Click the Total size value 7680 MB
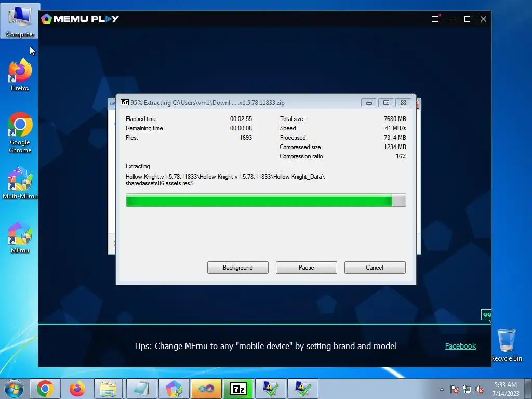532x399 pixels. point(395,119)
